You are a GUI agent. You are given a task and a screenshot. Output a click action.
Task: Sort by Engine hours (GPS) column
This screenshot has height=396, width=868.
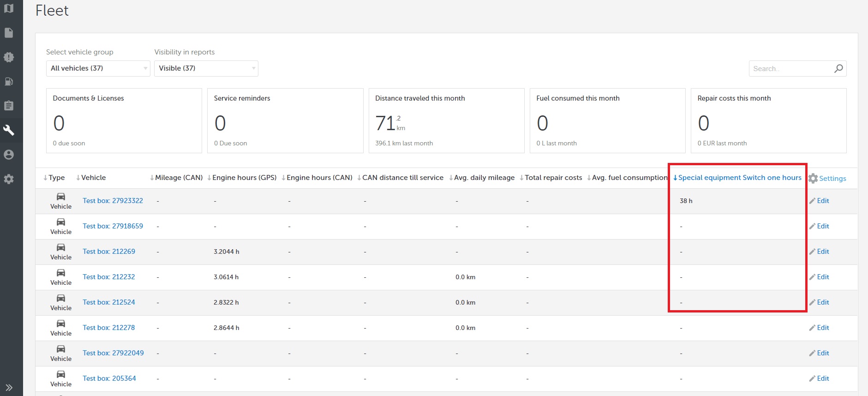(242, 178)
